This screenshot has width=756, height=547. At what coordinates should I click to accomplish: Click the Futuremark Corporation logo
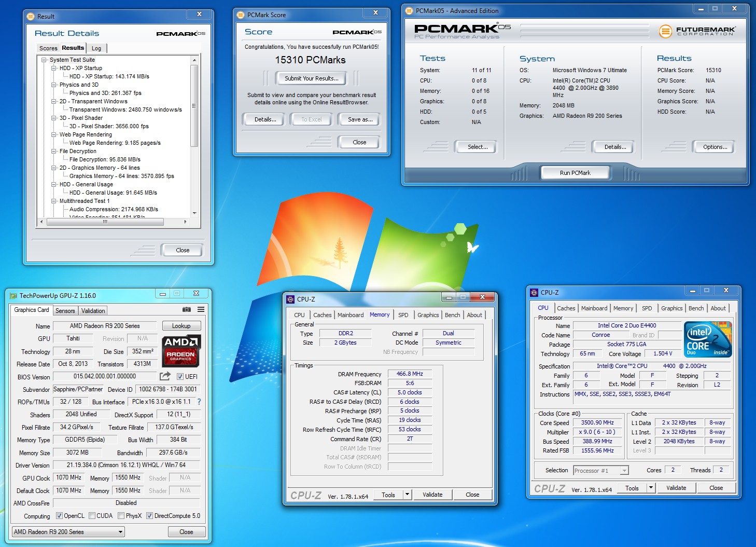point(697,31)
